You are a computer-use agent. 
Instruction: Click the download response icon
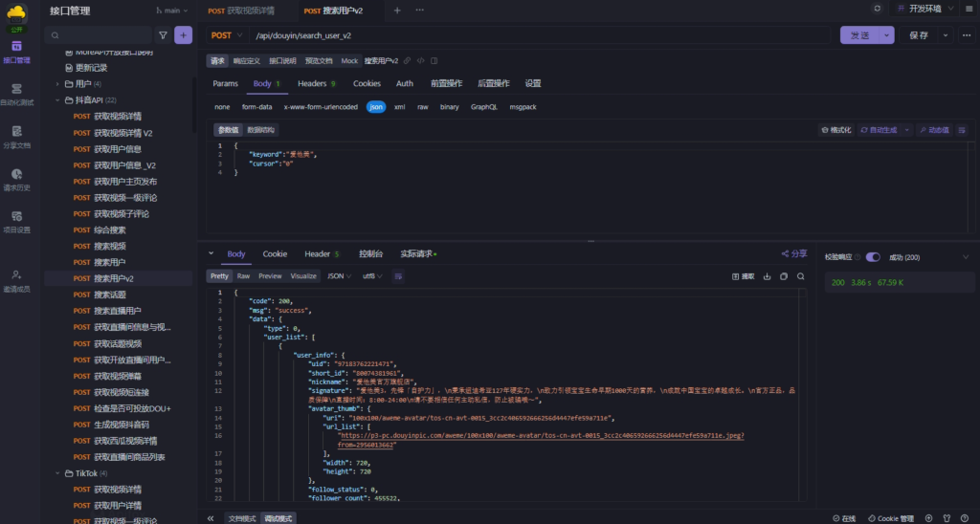[767, 276]
